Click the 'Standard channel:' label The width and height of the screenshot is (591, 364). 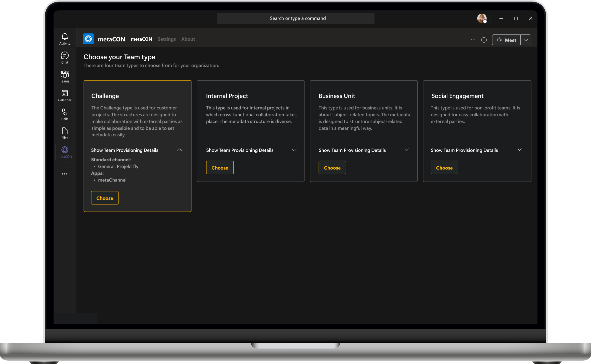pos(111,160)
